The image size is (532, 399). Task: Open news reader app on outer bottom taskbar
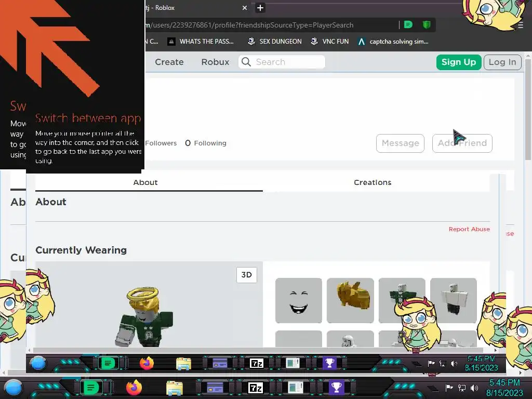coord(296,388)
